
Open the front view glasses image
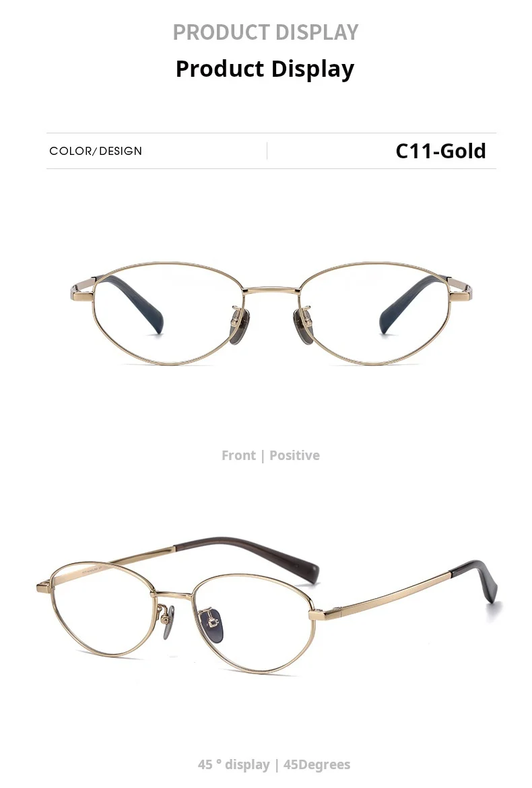tap(271, 313)
